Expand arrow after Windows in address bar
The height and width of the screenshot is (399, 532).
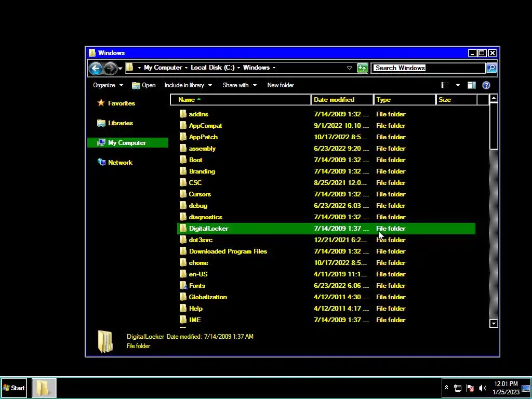pos(274,68)
